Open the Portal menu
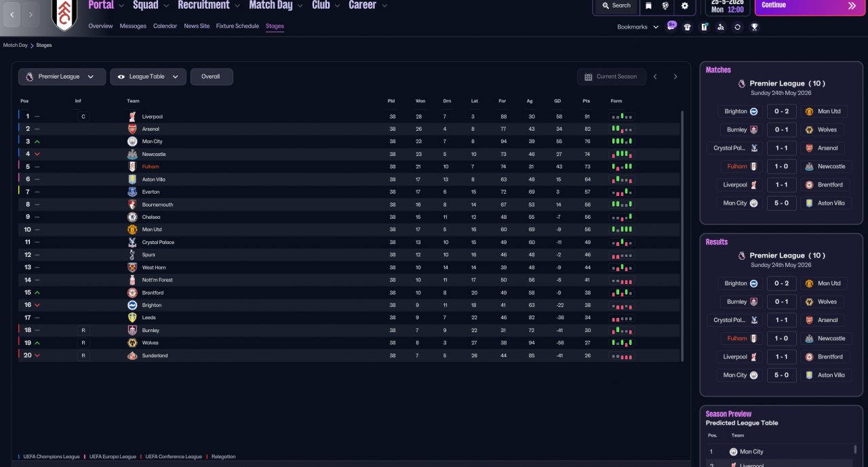 click(x=101, y=5)
